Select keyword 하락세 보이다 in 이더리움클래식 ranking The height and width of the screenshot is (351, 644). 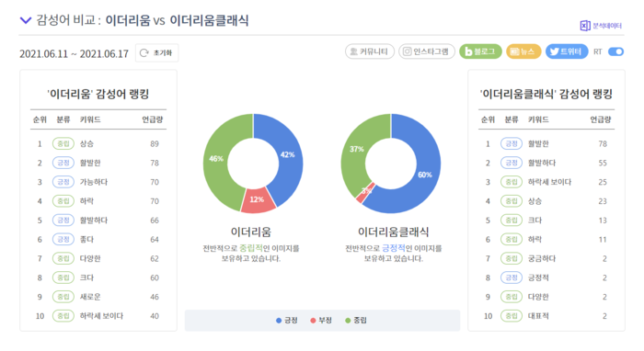549,182
